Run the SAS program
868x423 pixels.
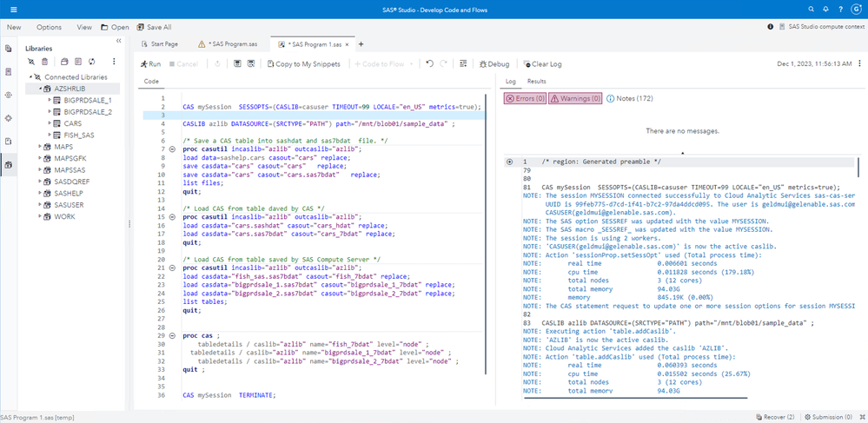pyautogui.click(x=150, y=63)
